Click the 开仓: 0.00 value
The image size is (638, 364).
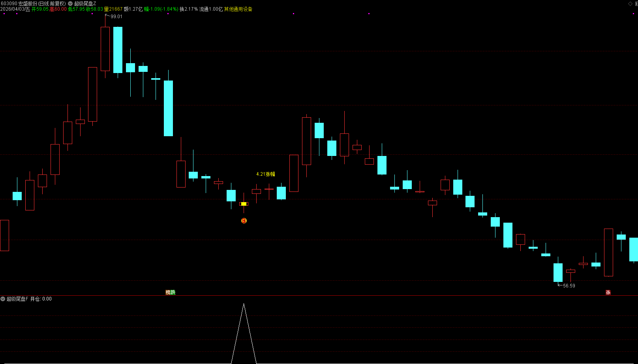(x=41, y=299)
